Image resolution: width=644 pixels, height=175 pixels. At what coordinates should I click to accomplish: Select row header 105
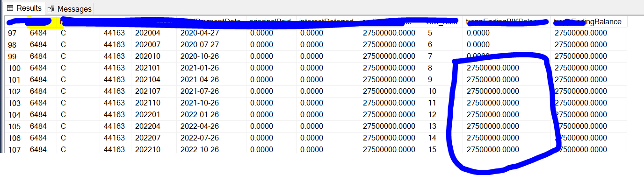(x=14, y=126)
